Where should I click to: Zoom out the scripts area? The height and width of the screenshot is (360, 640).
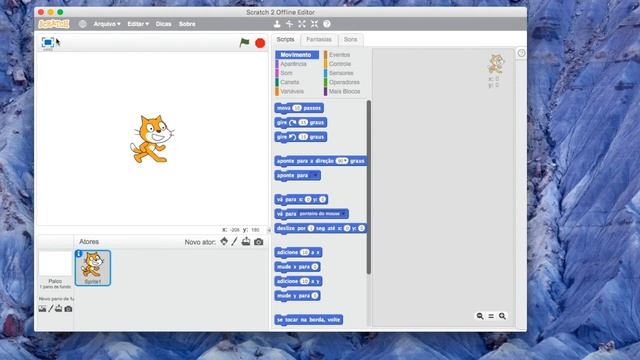pyautogui.click(x=480, y=316)
